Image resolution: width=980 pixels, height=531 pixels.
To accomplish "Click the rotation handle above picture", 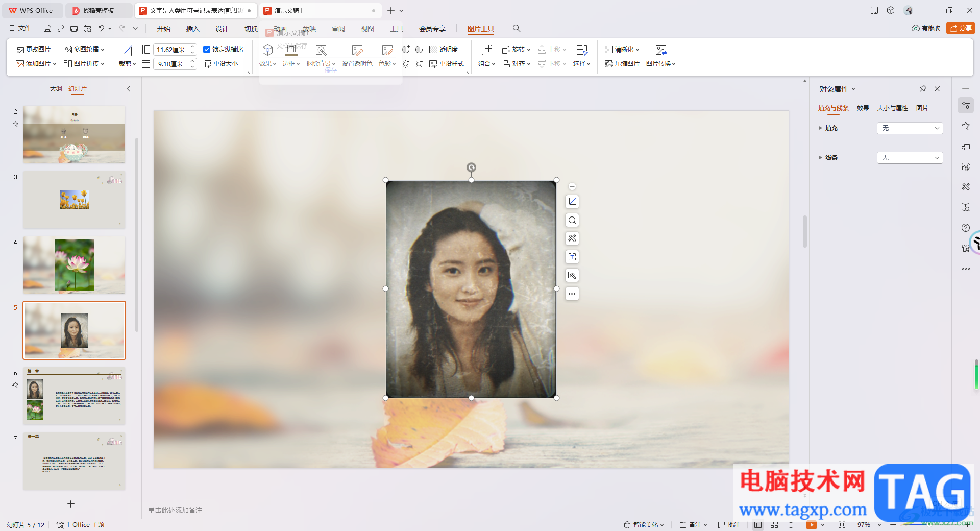I will coord(471,167).
